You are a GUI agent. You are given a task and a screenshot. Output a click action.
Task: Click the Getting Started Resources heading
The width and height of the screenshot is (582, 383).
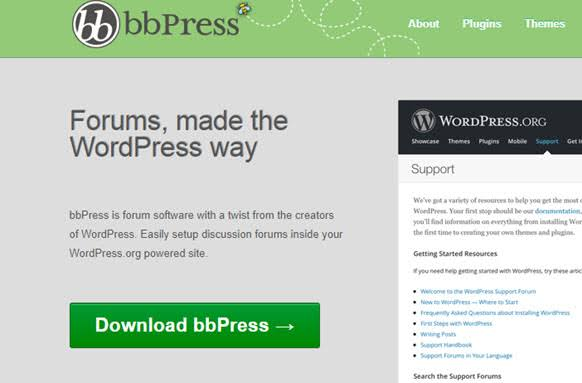(x=455, y=254)
